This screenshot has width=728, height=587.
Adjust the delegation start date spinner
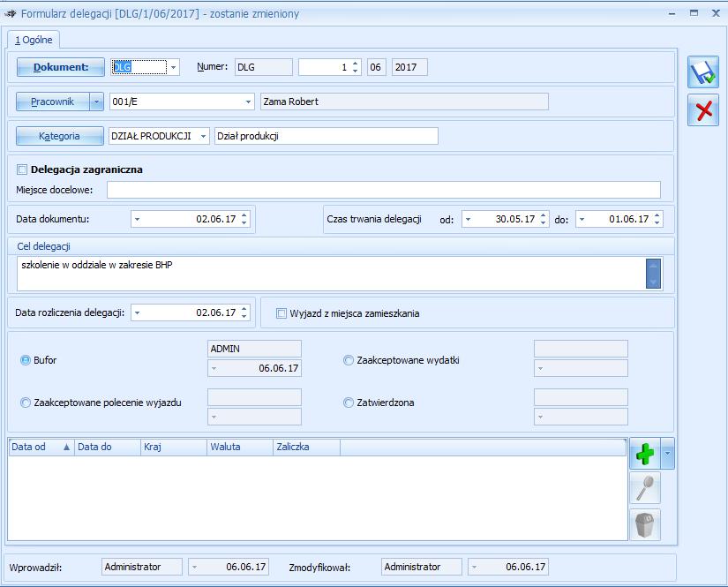(544, 219)
